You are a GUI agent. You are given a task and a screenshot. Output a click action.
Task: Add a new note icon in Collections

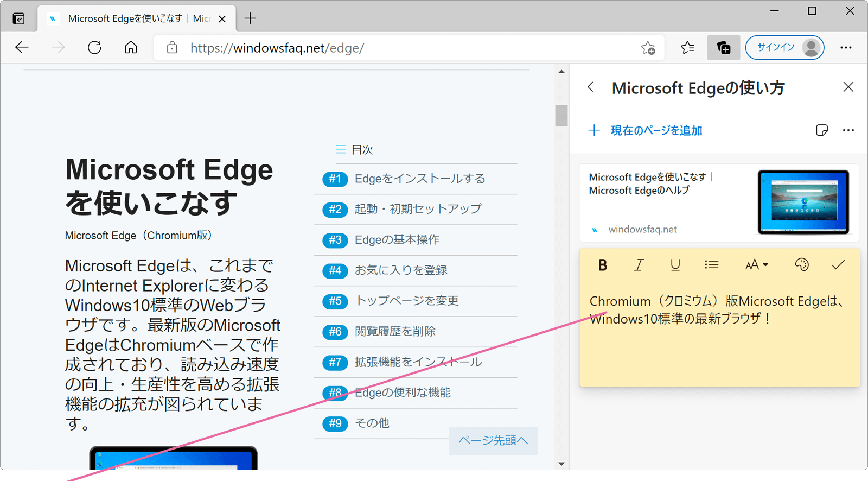pyautogui.click(x=822, y=130)
